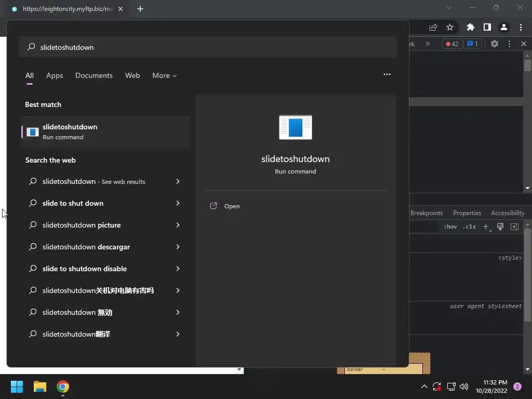Expand the 'slidetoshutdown picture' chevron

[x=178, y=225]
